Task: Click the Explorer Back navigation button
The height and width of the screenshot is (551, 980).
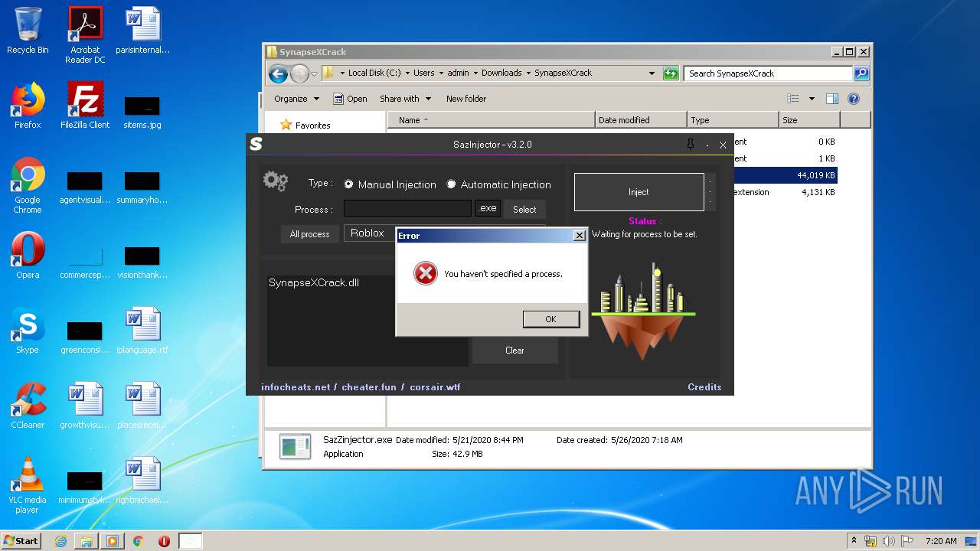Action: click(278, 73)
